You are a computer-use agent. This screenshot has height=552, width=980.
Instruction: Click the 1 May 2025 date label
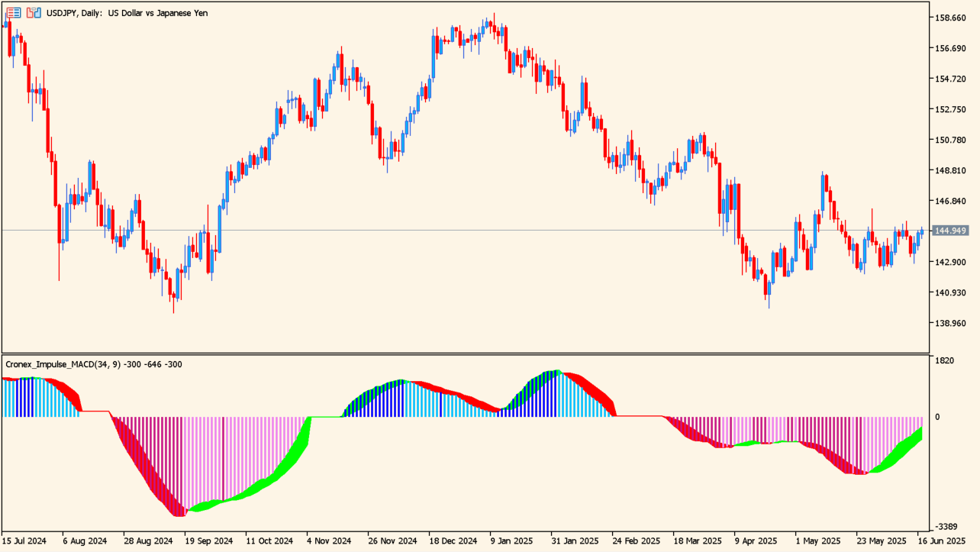pyautogui.click(x=817, y=541)
